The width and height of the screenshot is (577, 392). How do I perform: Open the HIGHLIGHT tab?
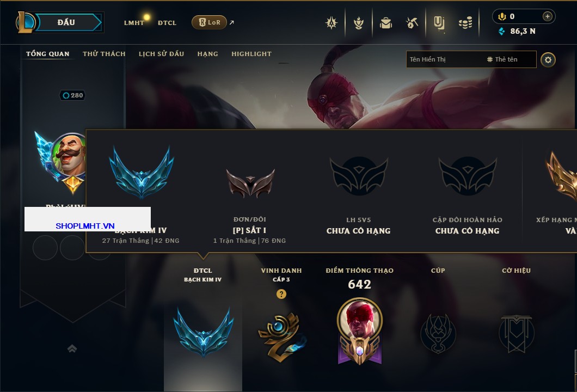tap(251, 54)
